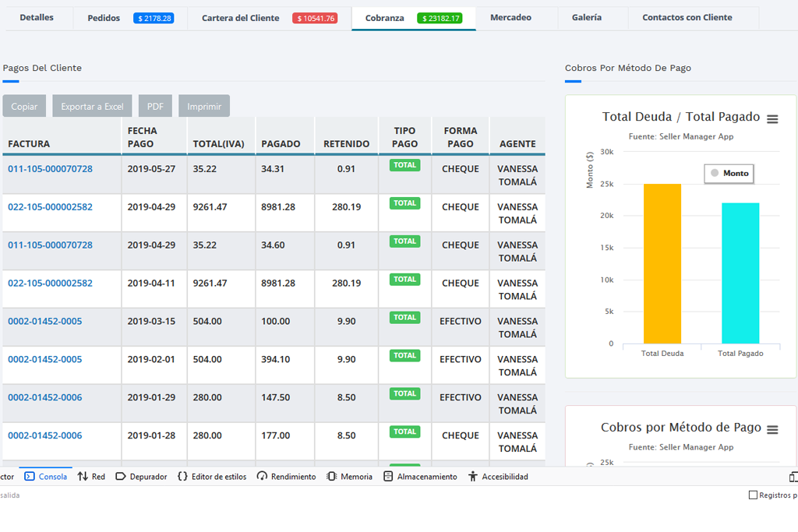Sort table by AGENTE column
The image size is (798, 532).
point(517,136)
